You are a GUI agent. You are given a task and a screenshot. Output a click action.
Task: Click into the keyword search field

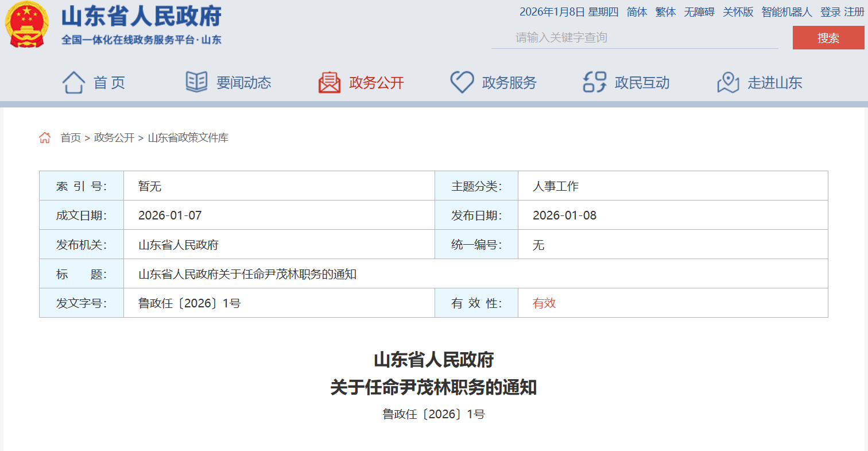634,38
